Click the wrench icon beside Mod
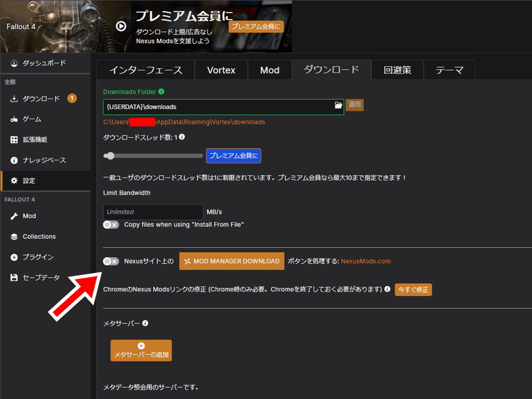Screen dimensions: 532x399 (14, 216)
